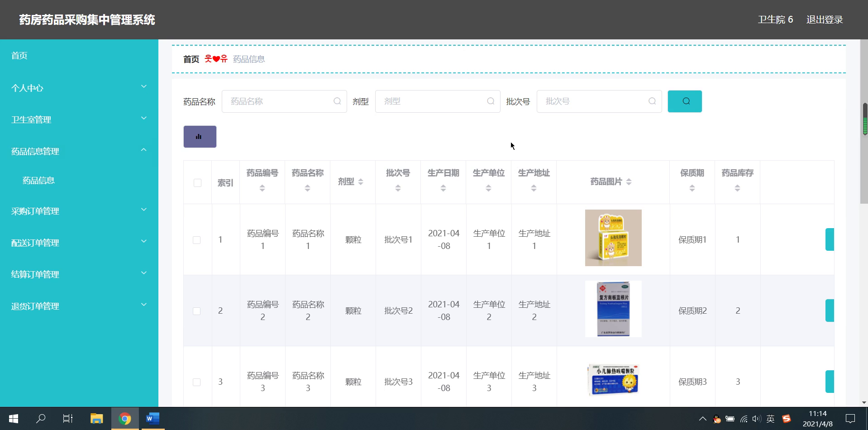Open Windows Start menu
868x430 pixels.
(14, 419)
